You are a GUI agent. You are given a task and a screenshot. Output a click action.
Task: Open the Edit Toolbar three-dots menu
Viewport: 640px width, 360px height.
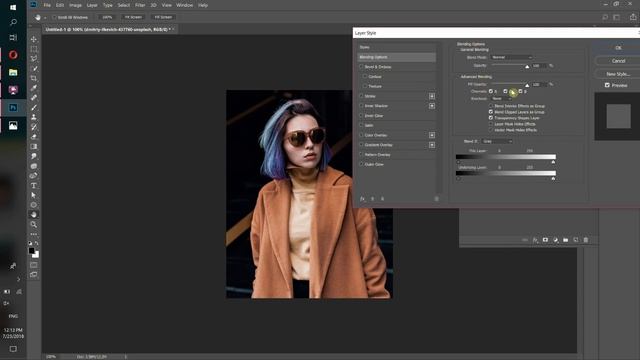point(34,234)
